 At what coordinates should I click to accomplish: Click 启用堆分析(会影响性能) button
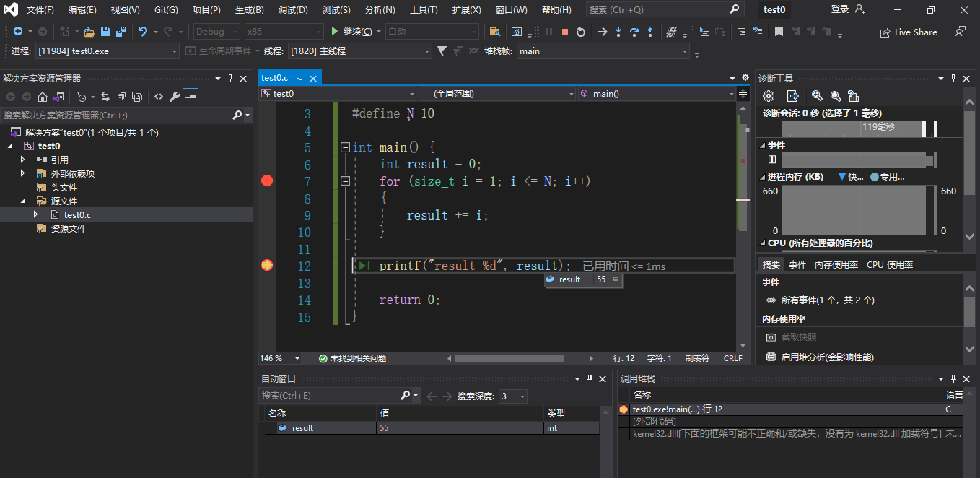pos(819,357)
